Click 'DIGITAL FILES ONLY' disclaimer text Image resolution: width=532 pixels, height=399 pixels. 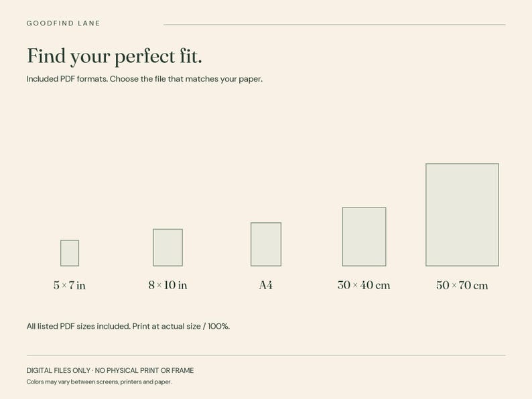58,370
